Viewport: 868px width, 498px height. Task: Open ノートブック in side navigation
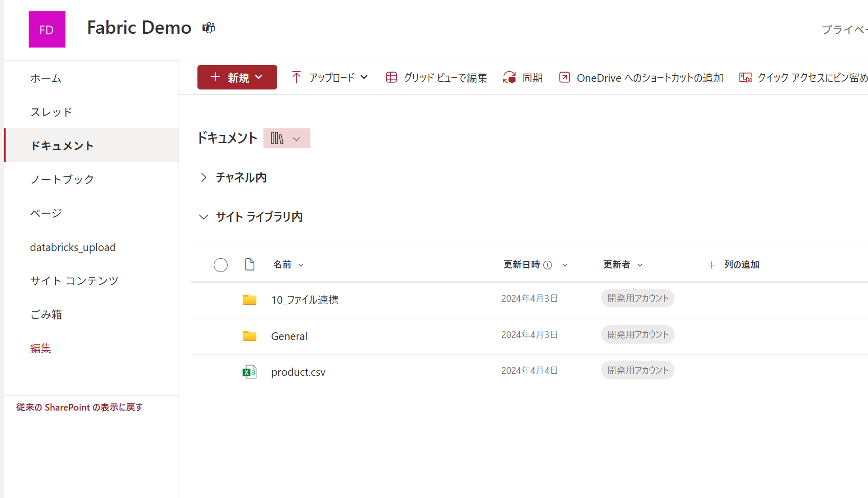[x=62, y=179]
